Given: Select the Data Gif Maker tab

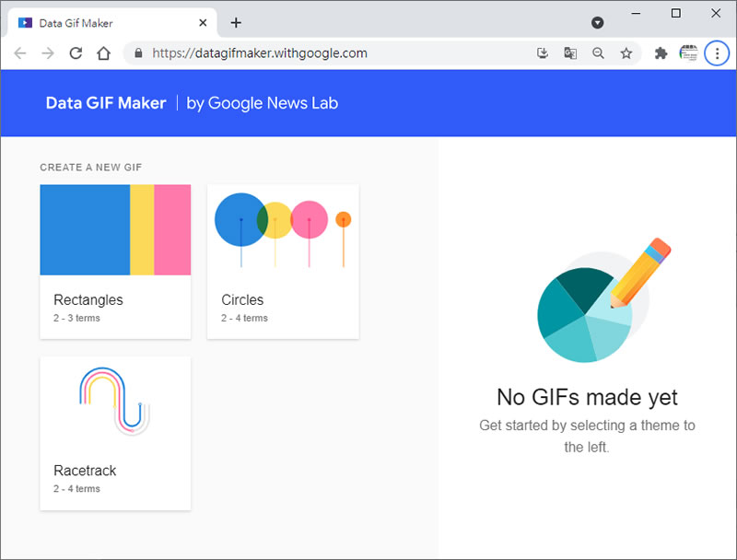Looking at the screenshot, I should [111, 22].
